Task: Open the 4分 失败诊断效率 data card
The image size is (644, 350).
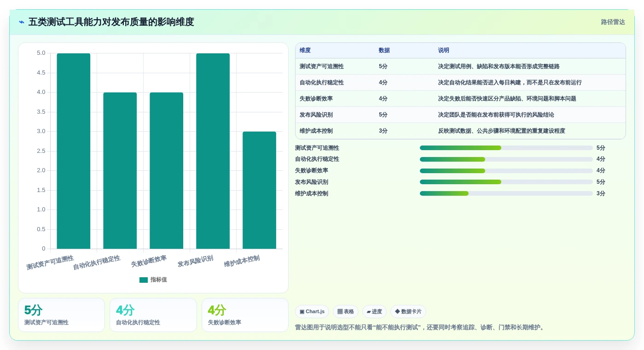Action: pyautogui.click(x=245, y=315)
